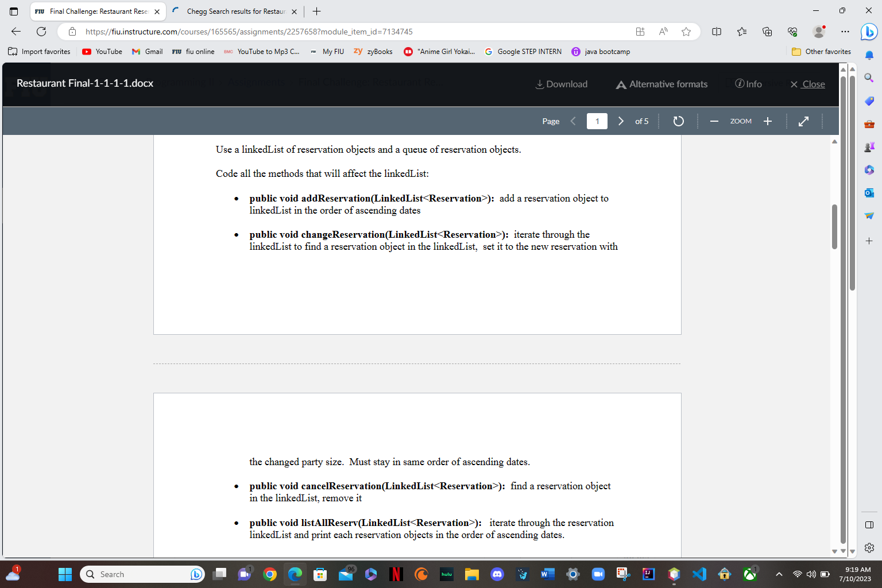Add this page to favorites

686,32
